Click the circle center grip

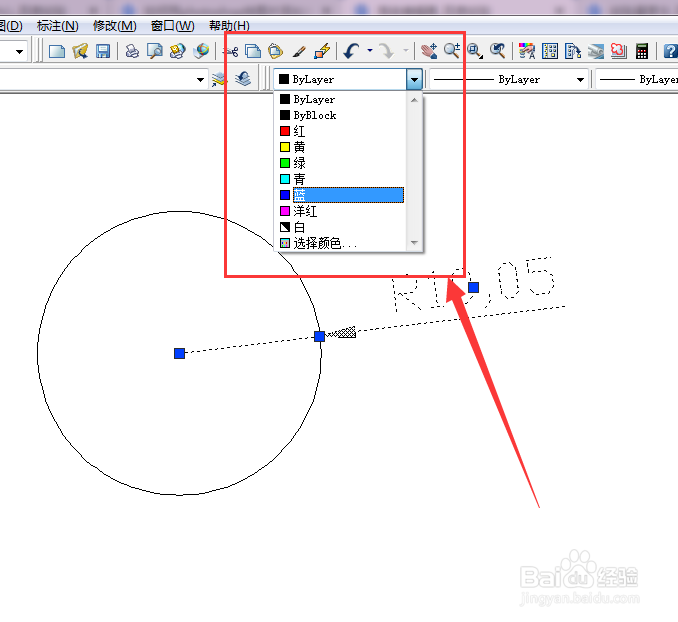pyautogui.click(x=179, y=353)
